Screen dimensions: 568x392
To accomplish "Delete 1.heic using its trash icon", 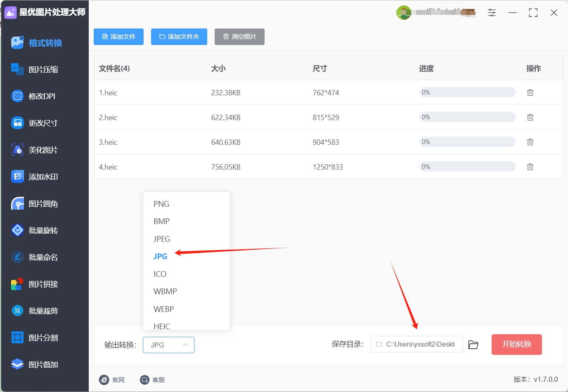I will pyautogui.click(x=530, y=92).
